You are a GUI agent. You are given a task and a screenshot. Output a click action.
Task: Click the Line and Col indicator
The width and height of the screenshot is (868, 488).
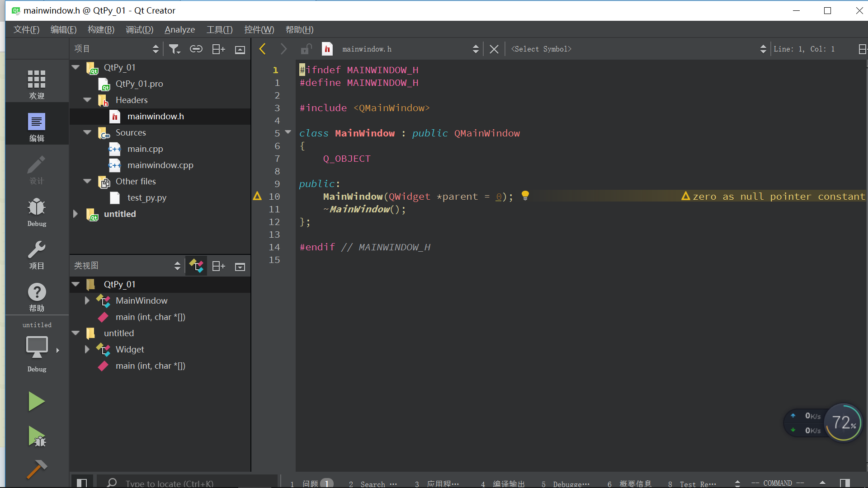(x=804, y=49)
